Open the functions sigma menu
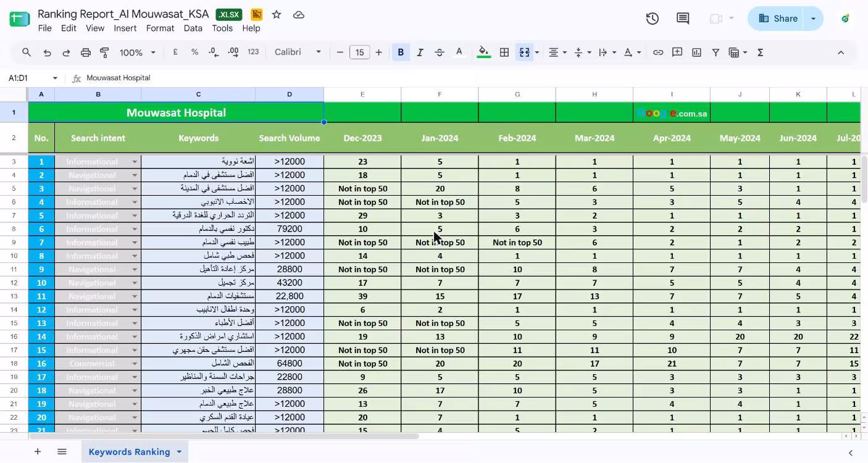This screenshot has height=463, width=868. 761,52
